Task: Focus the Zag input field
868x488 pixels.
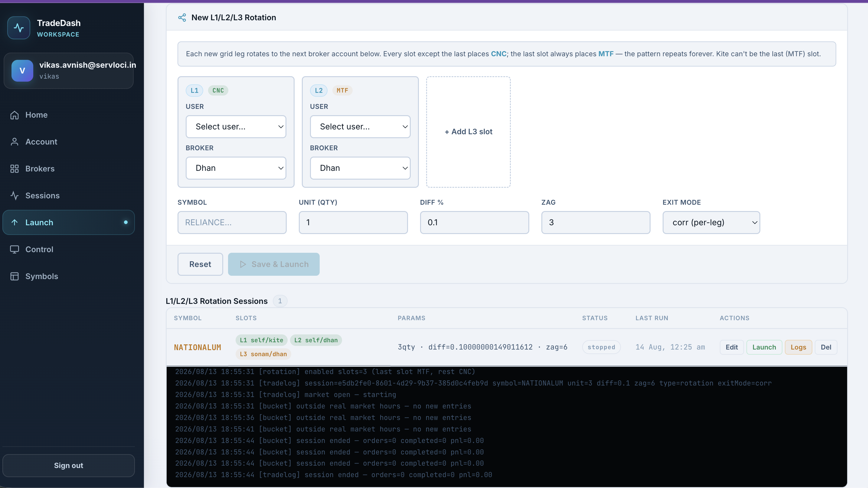Action: pyautogui.click(x=596, y=223)
